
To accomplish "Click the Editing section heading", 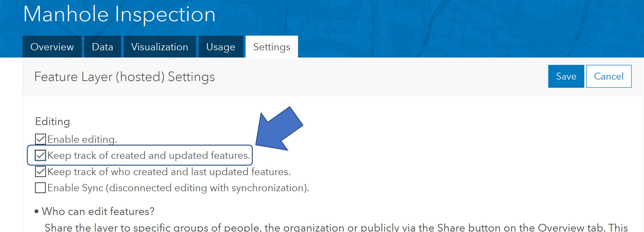I will [x=53, y=122].
